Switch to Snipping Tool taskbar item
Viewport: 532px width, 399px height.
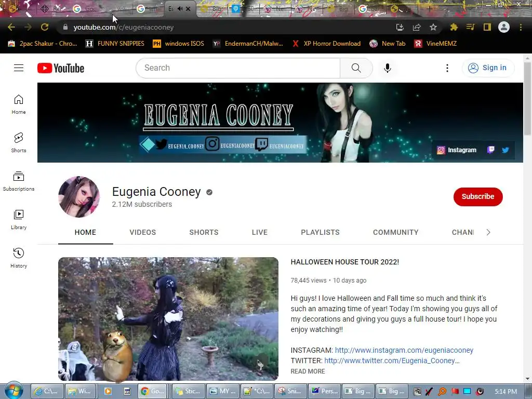tap(291, 391)
